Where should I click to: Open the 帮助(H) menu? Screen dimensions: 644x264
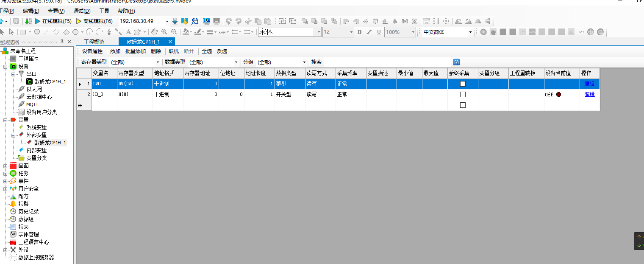click(126, 11)
